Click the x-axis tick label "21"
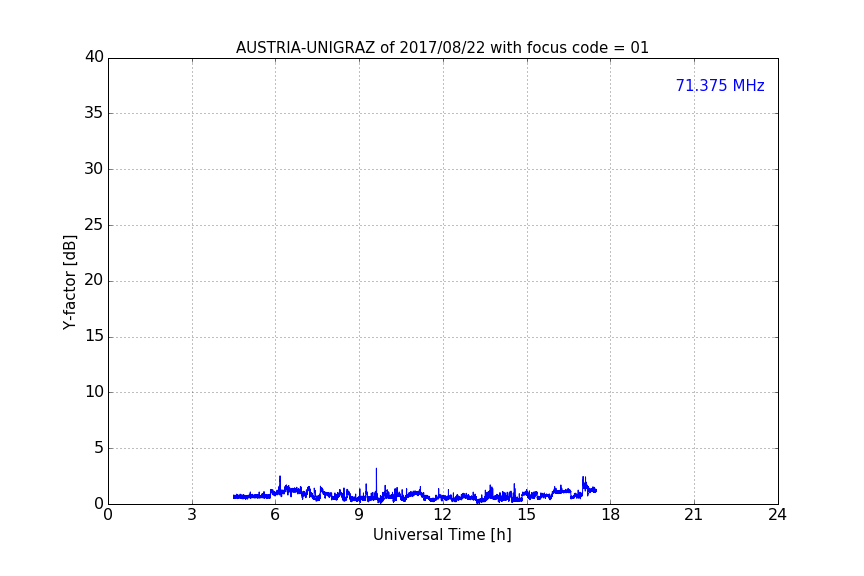This screenshot has width=864, height=576. point(694,515)
